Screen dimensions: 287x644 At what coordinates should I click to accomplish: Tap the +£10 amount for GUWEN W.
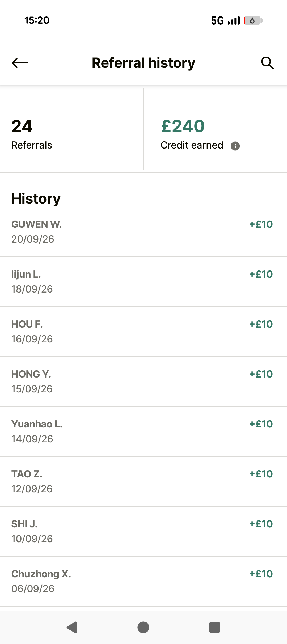[x=261, y=224]
